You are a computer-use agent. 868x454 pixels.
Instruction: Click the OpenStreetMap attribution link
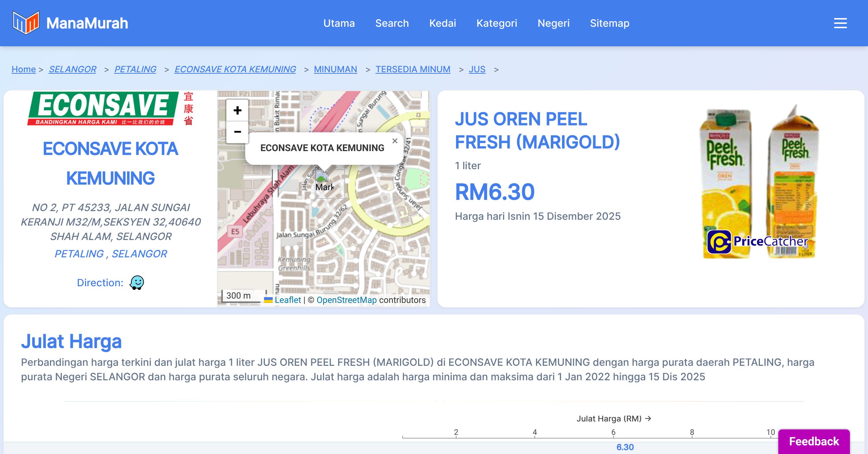346,300
